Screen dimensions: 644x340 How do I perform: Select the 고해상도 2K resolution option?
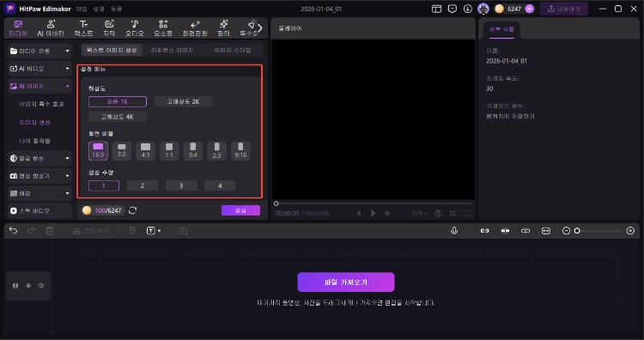(x=183, y=101)
